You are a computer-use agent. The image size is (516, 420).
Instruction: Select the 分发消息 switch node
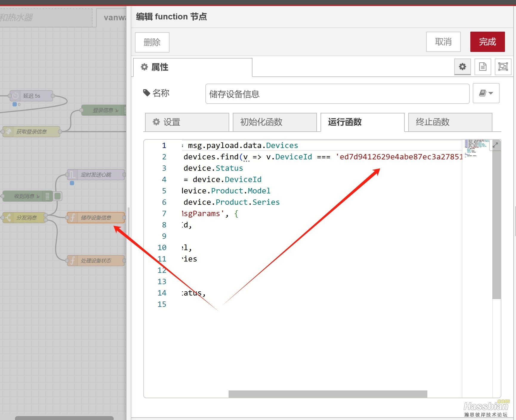tap(24, 218)
